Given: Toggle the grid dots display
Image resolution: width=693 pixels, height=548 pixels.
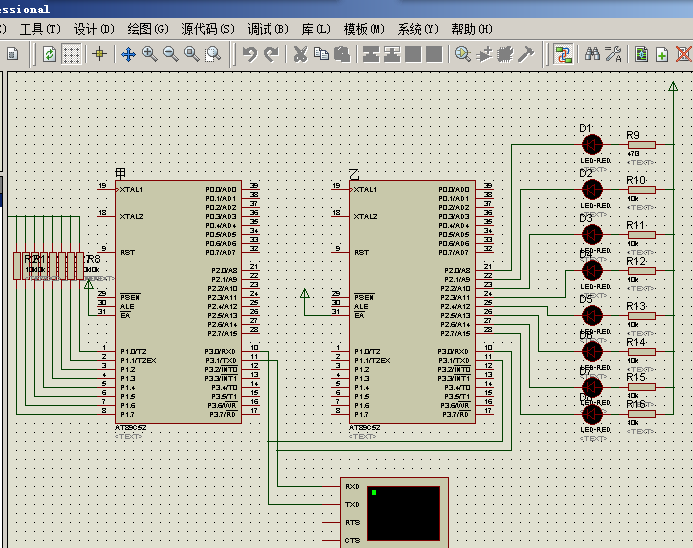Looking at the screenshot, I should (71, 54).
